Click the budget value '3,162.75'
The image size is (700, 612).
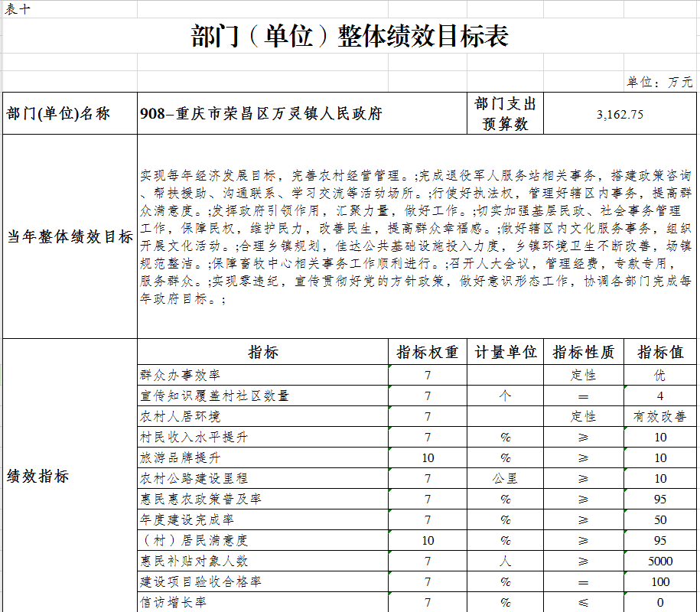(620, 114)
